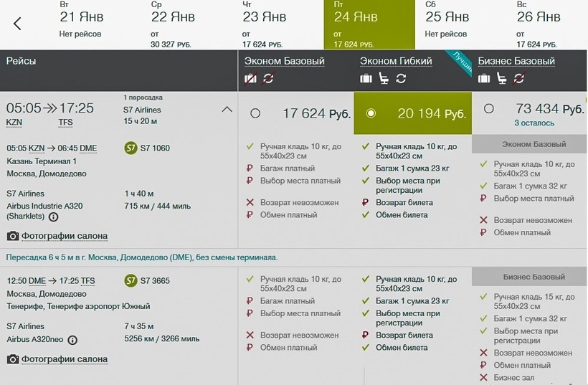This screenshot has width=588, height=385.
Task: Click crossed-out exchange icon under Бизнес Базовый
Action: 519,78
